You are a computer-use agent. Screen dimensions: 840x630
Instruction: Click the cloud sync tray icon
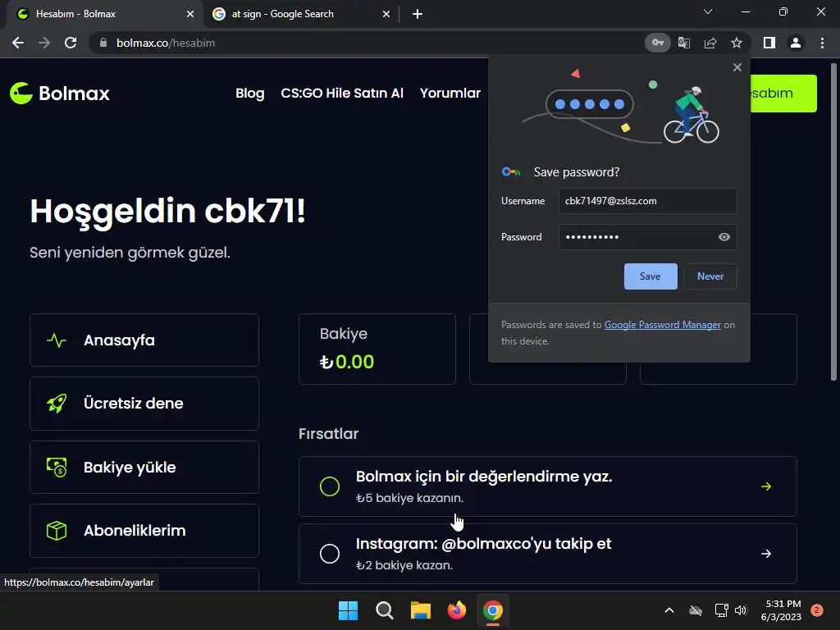point(696,610)
